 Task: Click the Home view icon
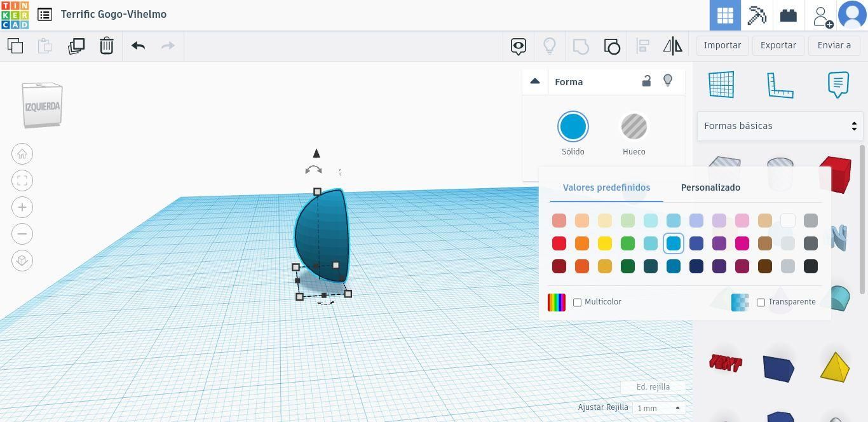(22, 154)
